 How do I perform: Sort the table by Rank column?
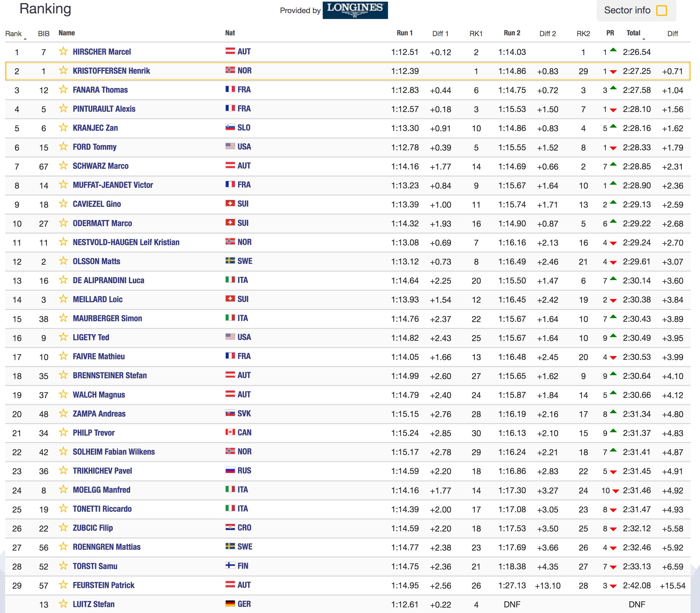[x=13, y=33]
